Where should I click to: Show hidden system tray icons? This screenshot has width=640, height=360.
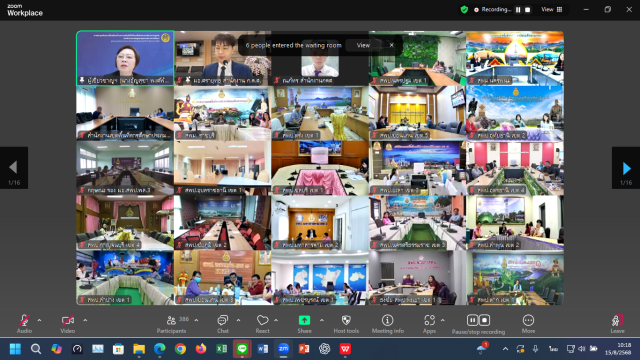pyautogui.click(x=505, y=349)
